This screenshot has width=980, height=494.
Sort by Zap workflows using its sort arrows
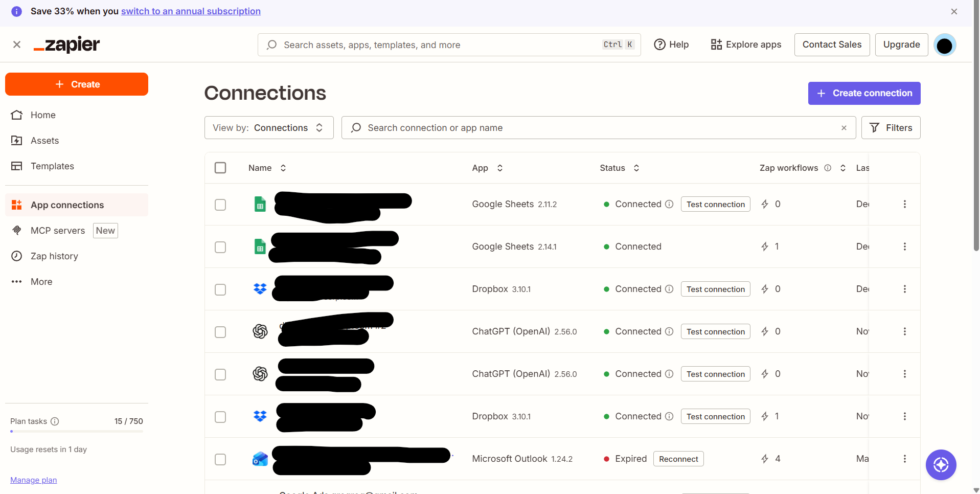click(843, 168)
